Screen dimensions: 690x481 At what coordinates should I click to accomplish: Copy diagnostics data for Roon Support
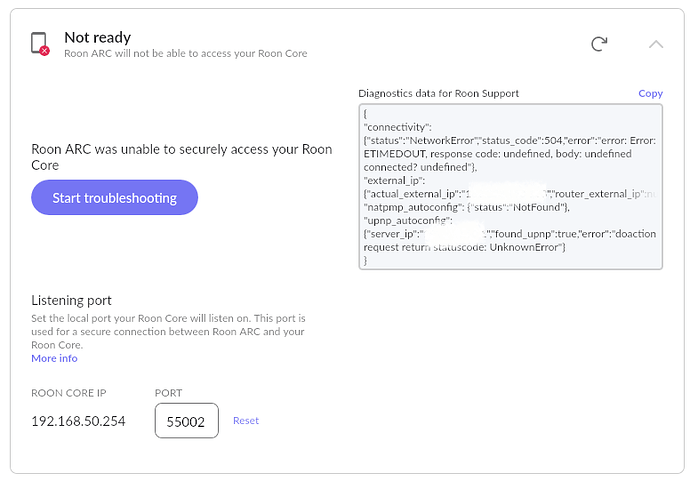650,93
